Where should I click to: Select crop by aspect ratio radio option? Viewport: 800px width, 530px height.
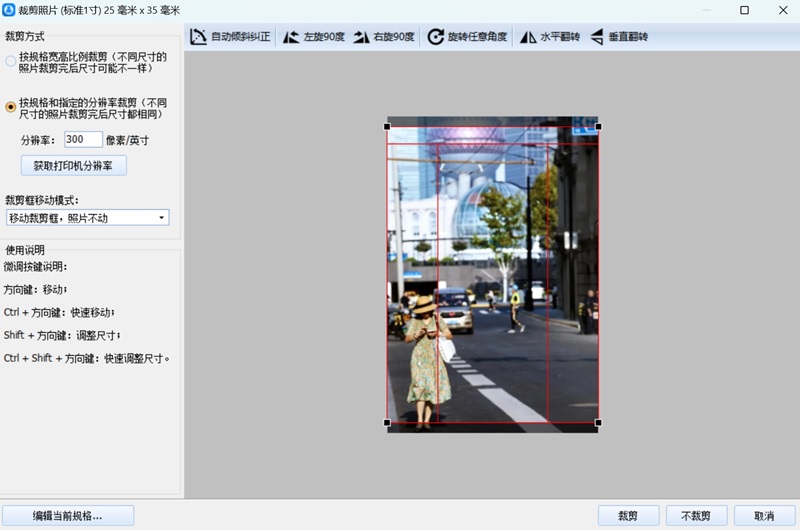coord(11,62)
